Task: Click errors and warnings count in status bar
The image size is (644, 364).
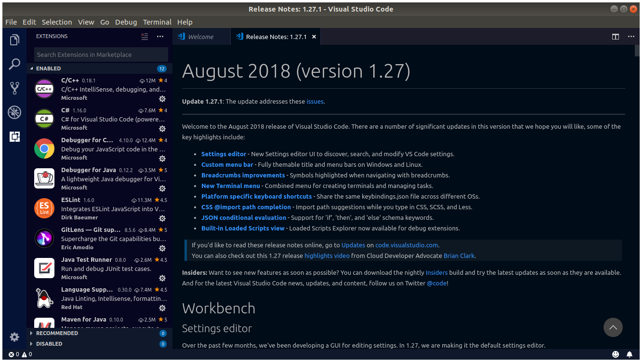Action: point(20,354)
